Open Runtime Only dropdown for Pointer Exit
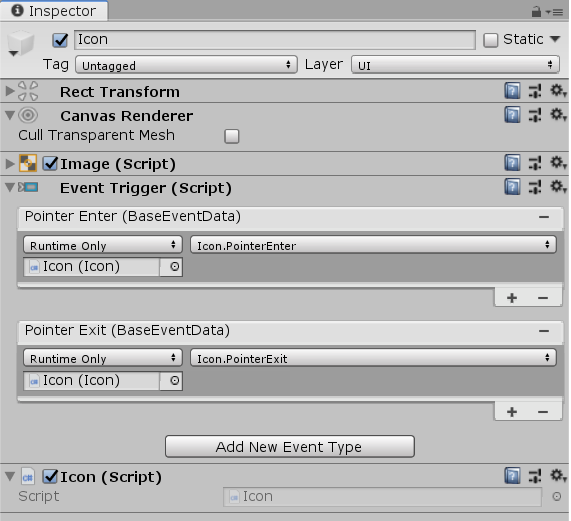The width and height of the screenshot is (571, 521). [x=103, y=358]
